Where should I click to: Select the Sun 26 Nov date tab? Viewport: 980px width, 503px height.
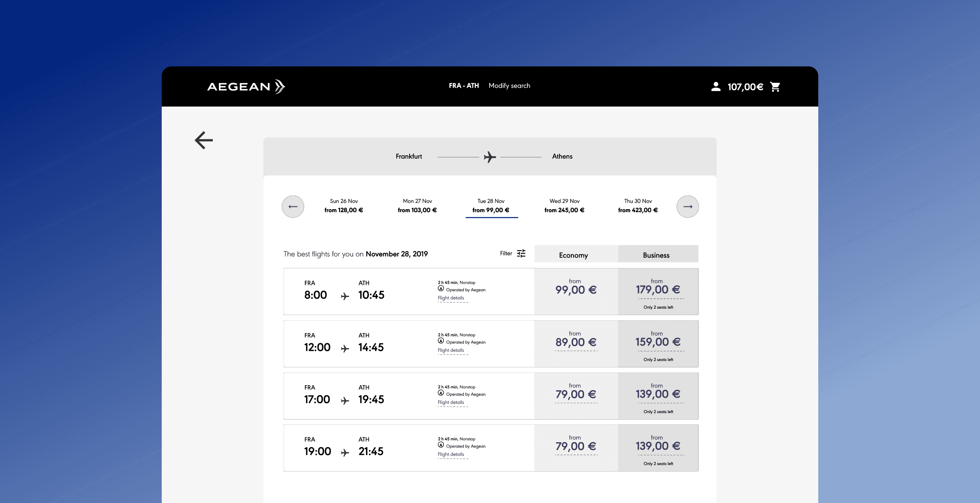[x=344, y=206]
